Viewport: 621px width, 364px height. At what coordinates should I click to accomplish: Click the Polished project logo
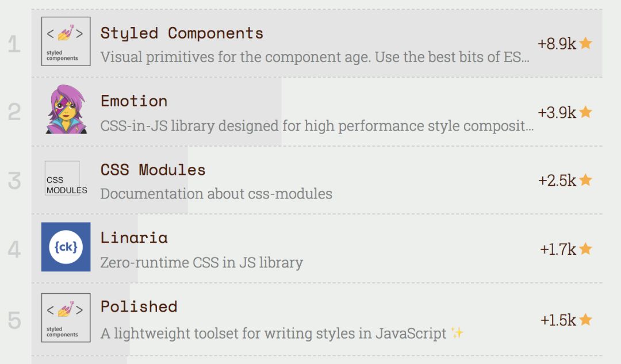(x=66, y=317)
